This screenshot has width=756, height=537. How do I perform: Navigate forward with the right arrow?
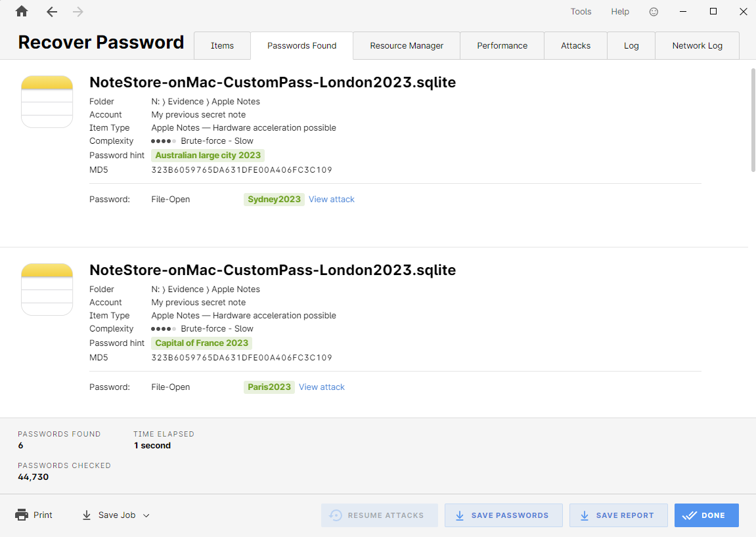click(x=78, y=12)
